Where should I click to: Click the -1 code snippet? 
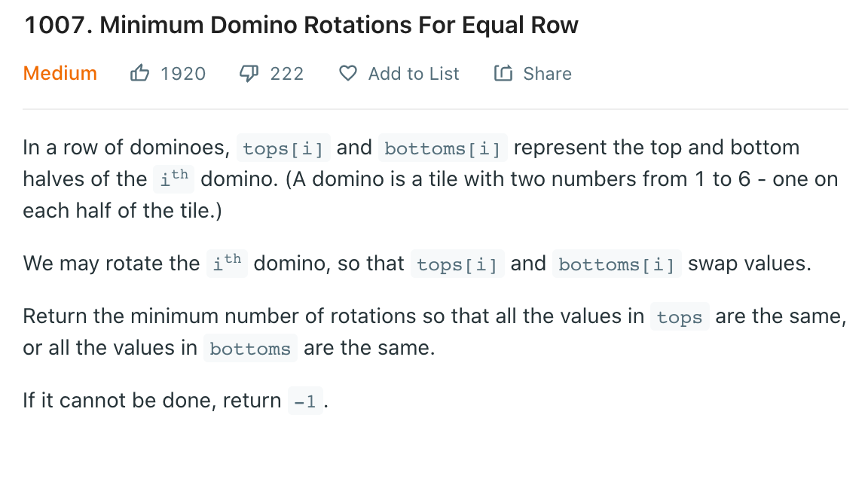(306, 401)
